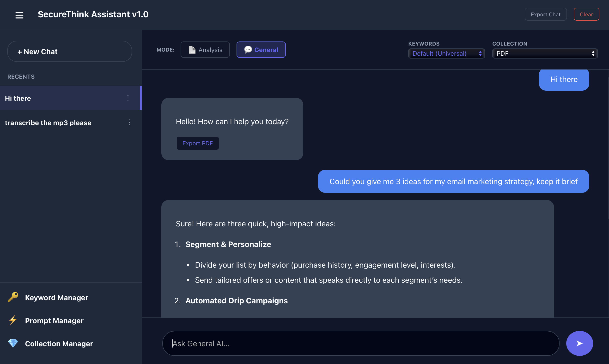This screenshot has width=609, height=364.
Task: Start a New Chat
Action: click(69, 51)
